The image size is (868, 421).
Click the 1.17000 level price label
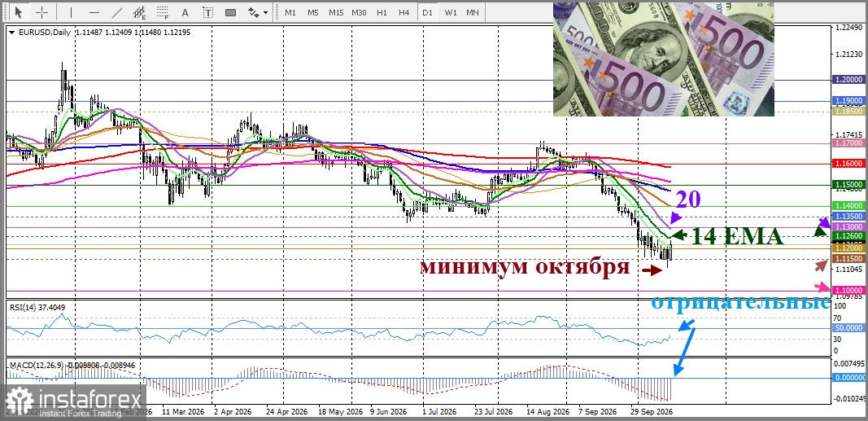point(848,143)
